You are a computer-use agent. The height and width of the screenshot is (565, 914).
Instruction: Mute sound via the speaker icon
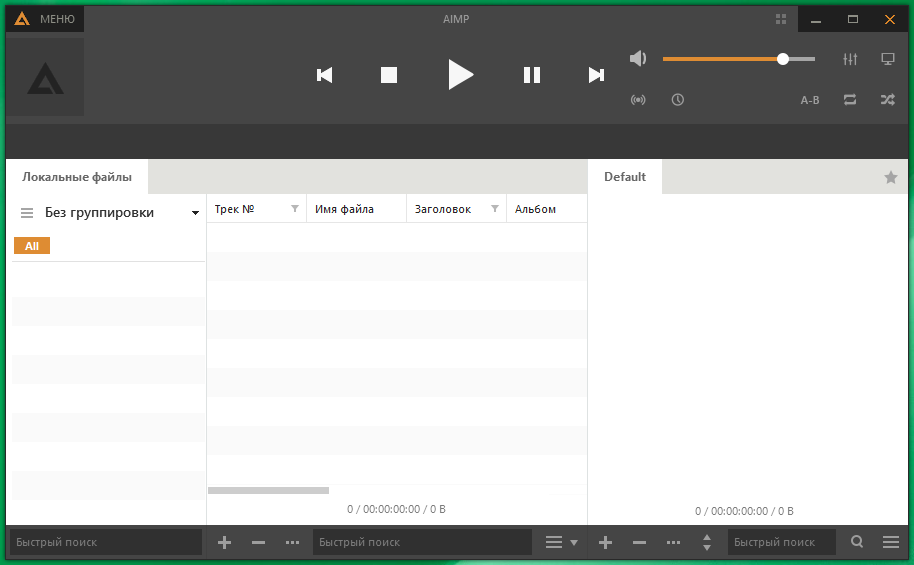click(638, 59)
